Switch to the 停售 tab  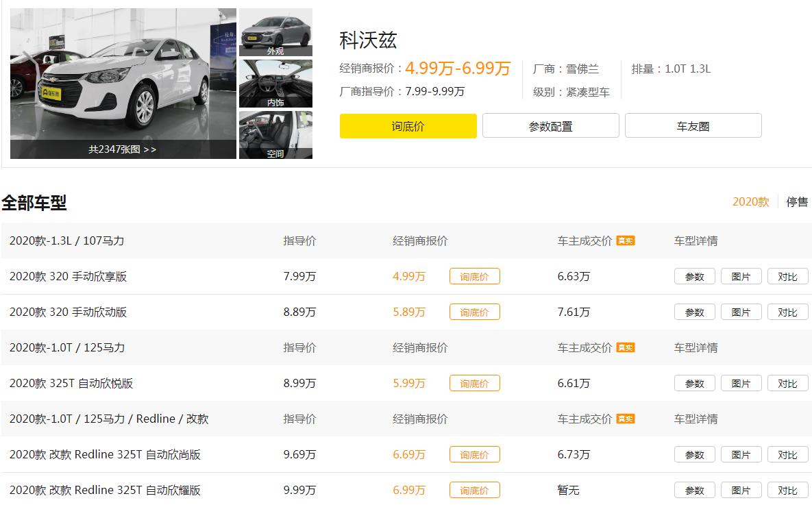coord(797,201)
